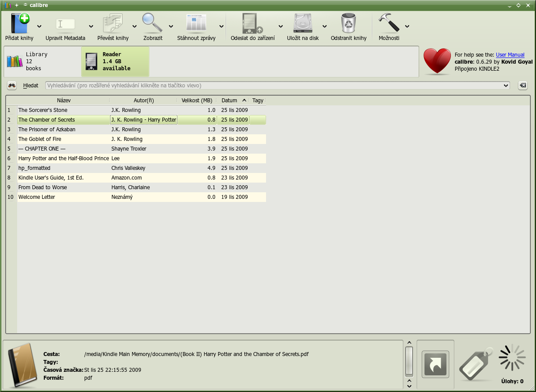
Task: Click author cell Chris Valleskey
Action: point(144,168)
